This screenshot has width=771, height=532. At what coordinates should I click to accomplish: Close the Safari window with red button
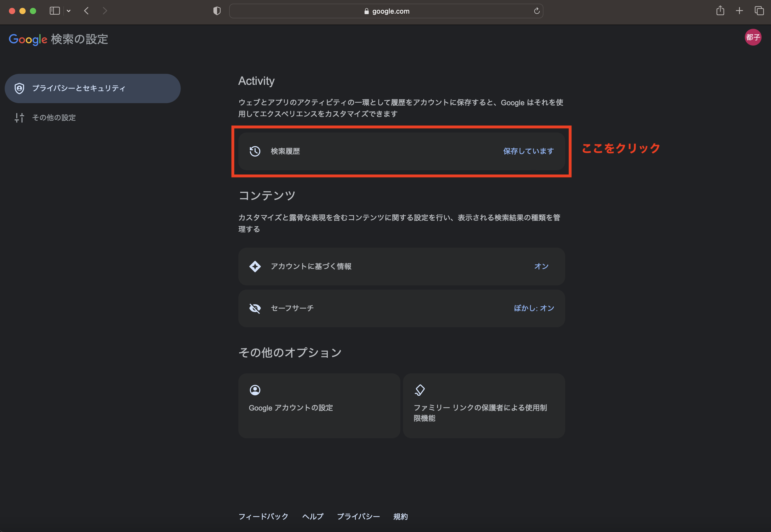click(x=12, y=11)
